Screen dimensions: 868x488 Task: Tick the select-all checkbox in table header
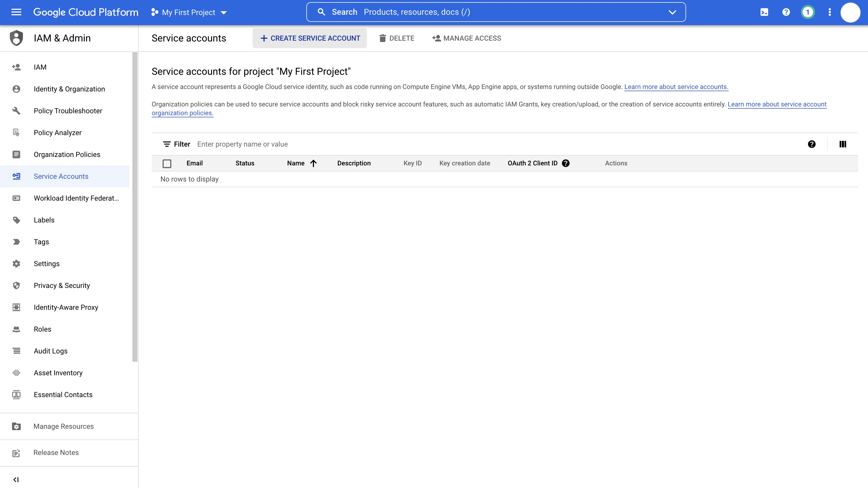coord(167,163)
